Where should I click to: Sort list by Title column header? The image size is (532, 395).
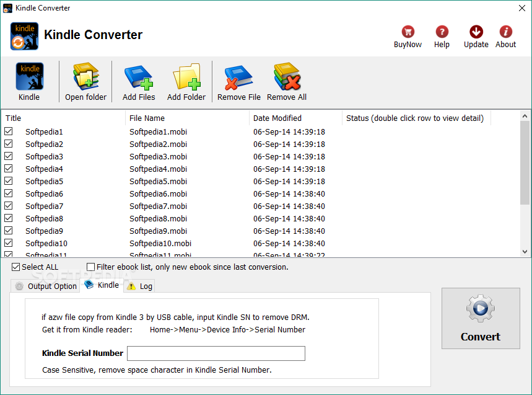pos(63,118)
